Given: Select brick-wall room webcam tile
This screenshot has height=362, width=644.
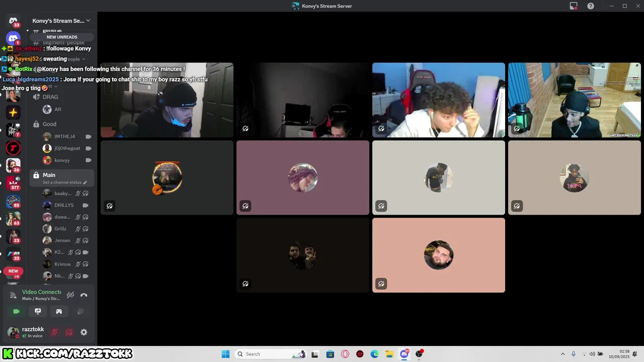Looking at the screenshot, I should 575,100.
